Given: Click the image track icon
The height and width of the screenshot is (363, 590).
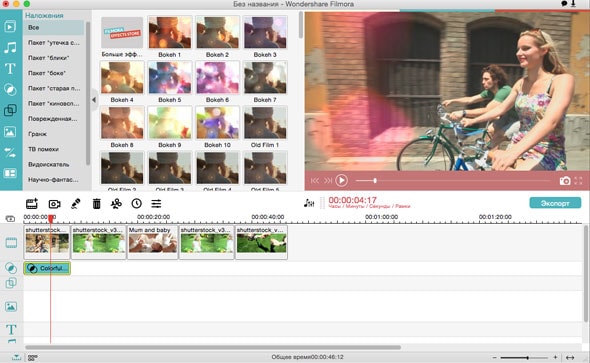Looking at the screenshot, I should coord(11,307).
